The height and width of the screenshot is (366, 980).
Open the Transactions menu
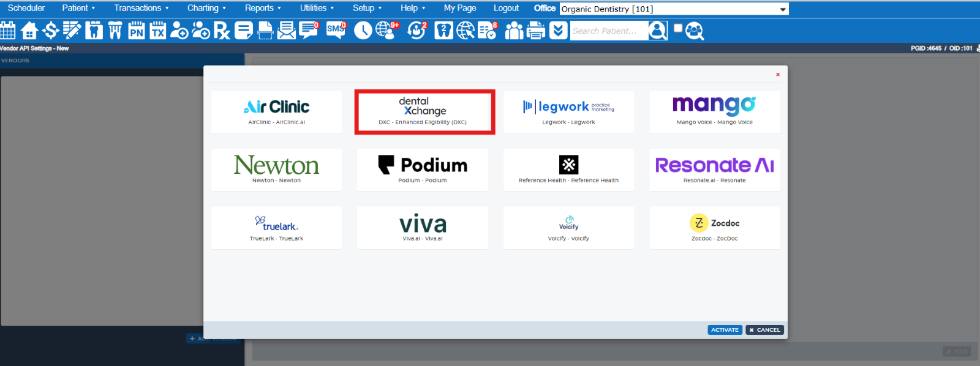click(x=141, y=8)
